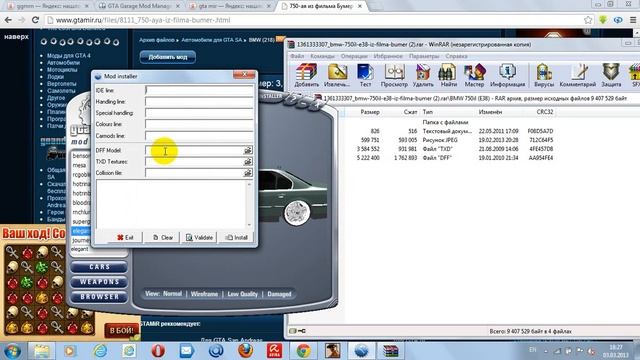This screenshot has width=640, height=360.
Task: Bookmark page with star icon
Action: pos(588,20)
